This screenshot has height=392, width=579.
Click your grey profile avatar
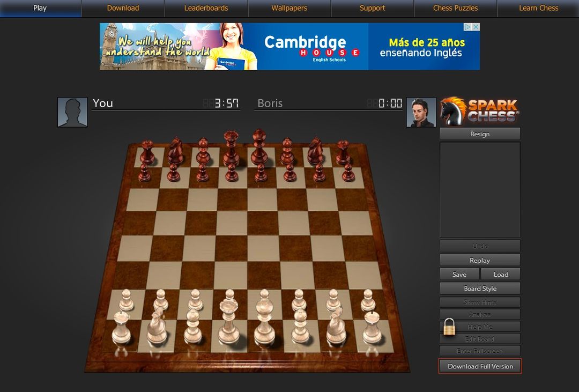coord(72,112)
